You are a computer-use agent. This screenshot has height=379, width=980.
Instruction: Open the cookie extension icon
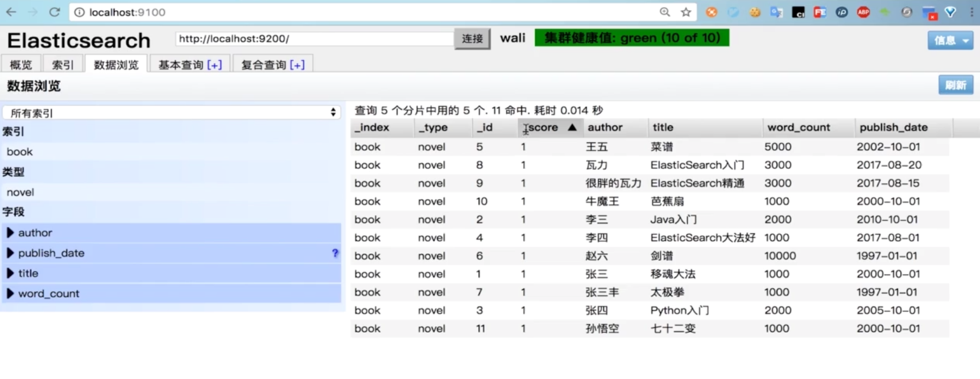(x=755, y=12)
